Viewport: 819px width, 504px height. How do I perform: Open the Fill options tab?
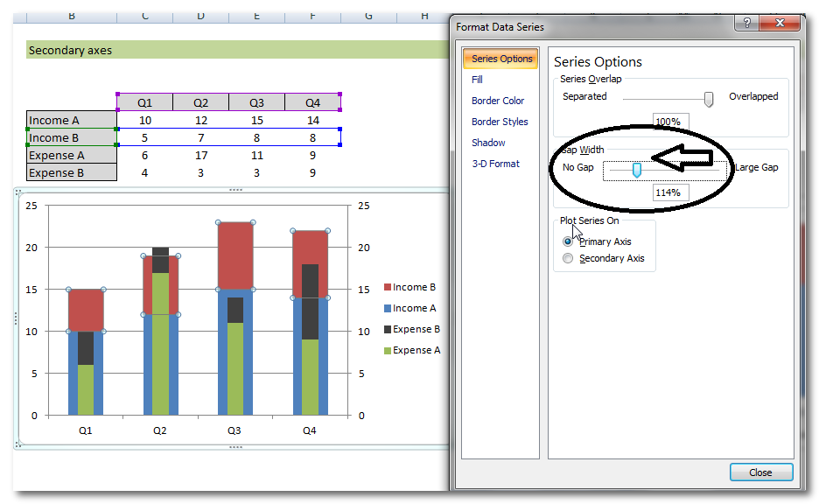477,80
